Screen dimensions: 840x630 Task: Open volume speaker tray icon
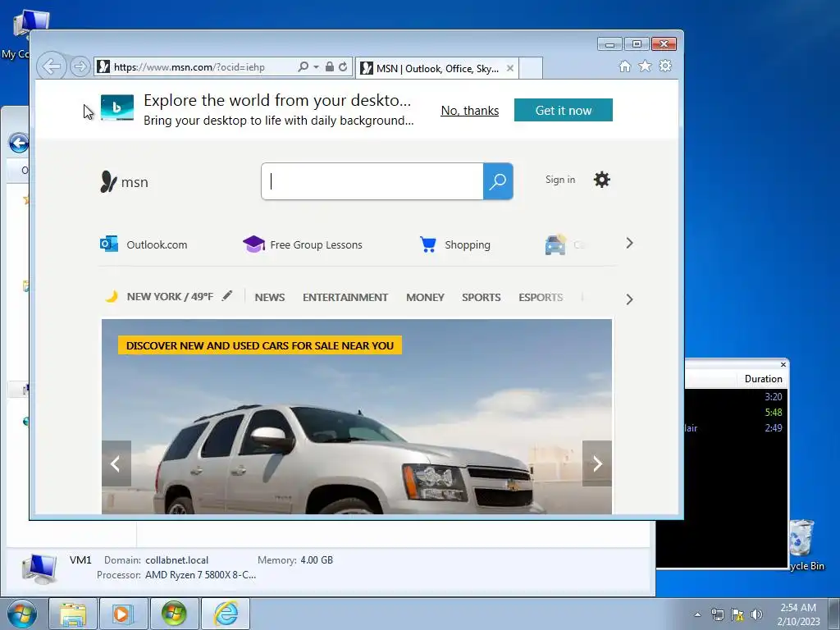point(756,614)
